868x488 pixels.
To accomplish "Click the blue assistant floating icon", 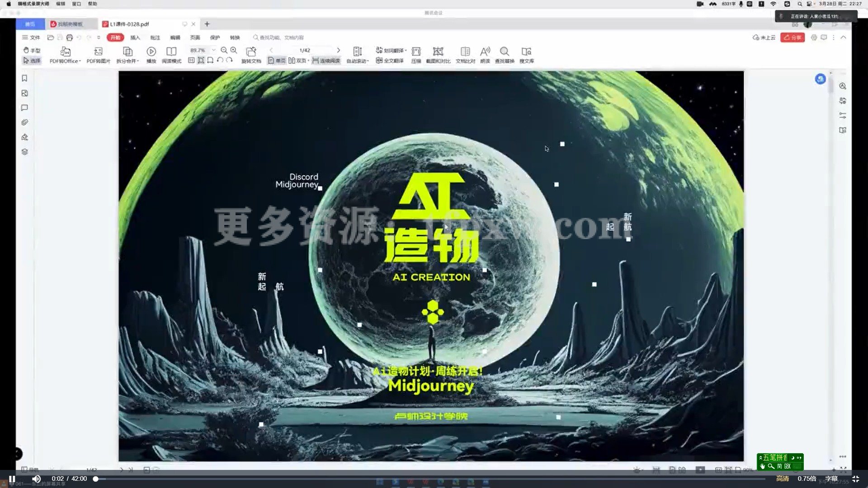I will 820,79.
